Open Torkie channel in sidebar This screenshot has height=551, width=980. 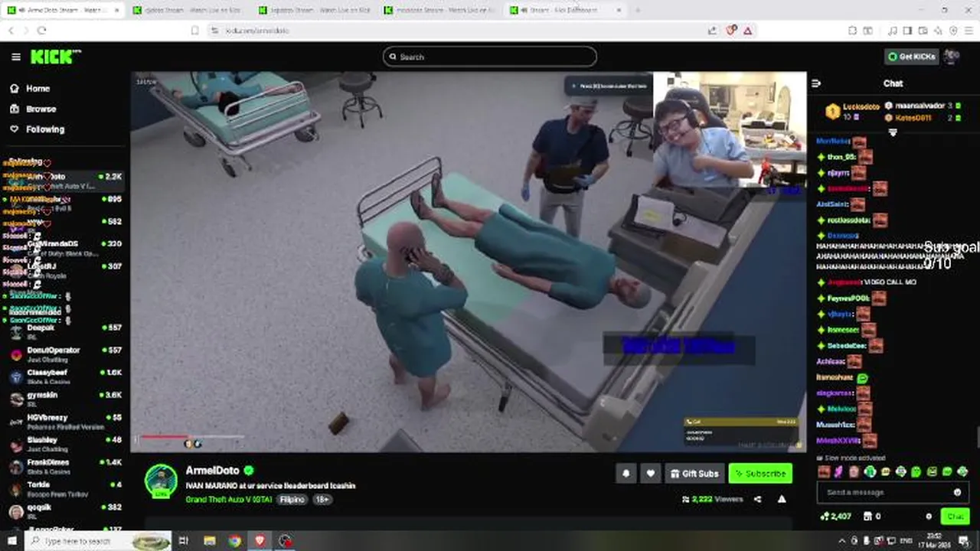65,488
